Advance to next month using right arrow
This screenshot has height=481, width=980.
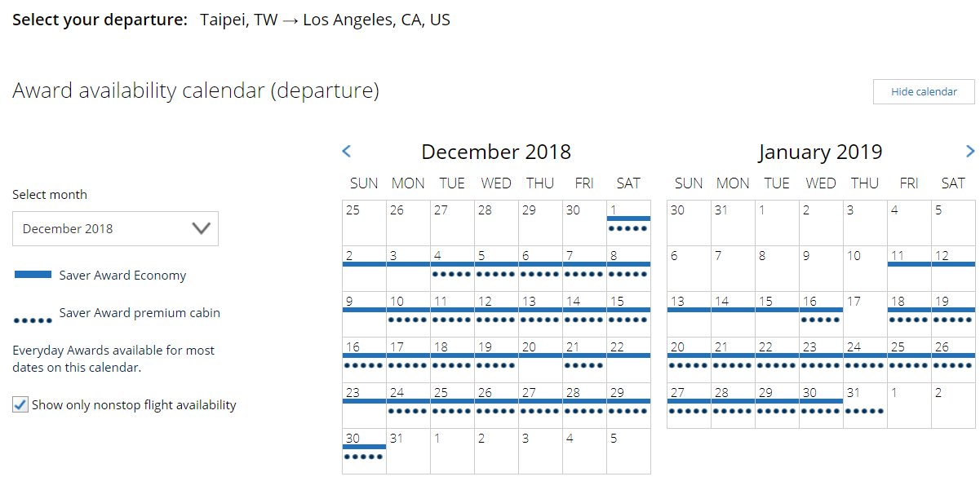pos(970,151)
